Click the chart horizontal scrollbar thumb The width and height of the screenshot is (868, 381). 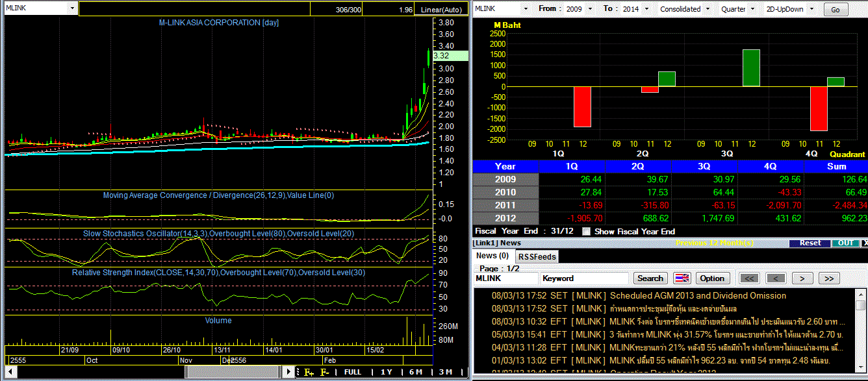tap(233, 372)
